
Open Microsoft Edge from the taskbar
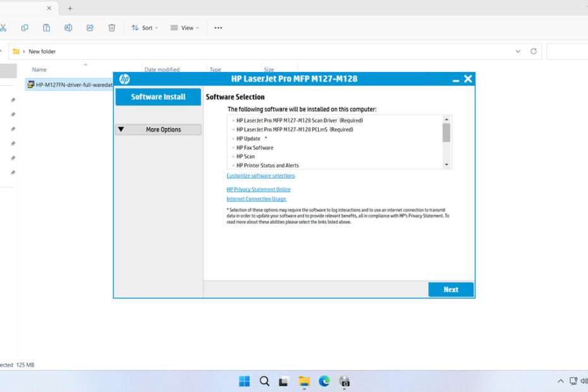point(324,381)
